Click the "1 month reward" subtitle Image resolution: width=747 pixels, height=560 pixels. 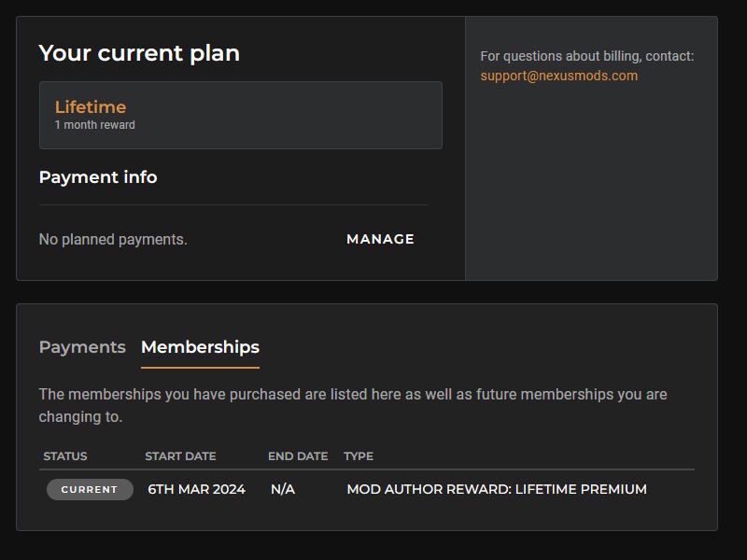click(94, 125)
